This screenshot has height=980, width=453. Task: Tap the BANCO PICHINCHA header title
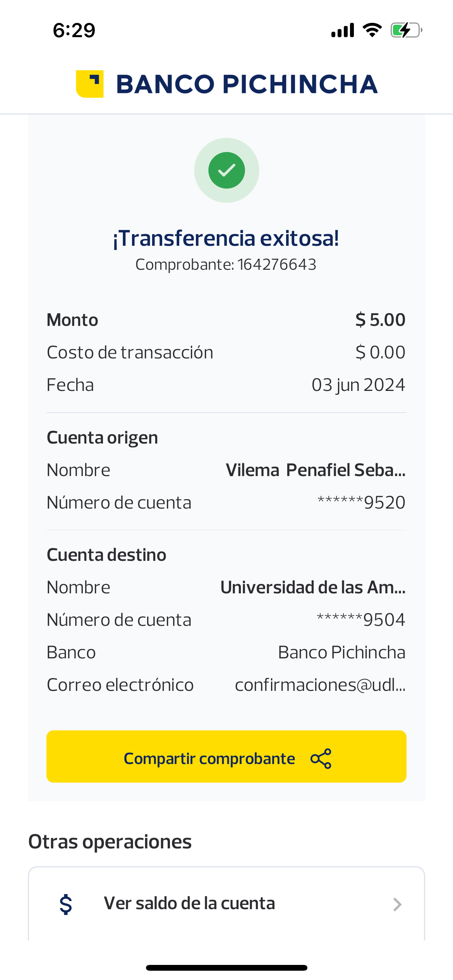(247, 84)
